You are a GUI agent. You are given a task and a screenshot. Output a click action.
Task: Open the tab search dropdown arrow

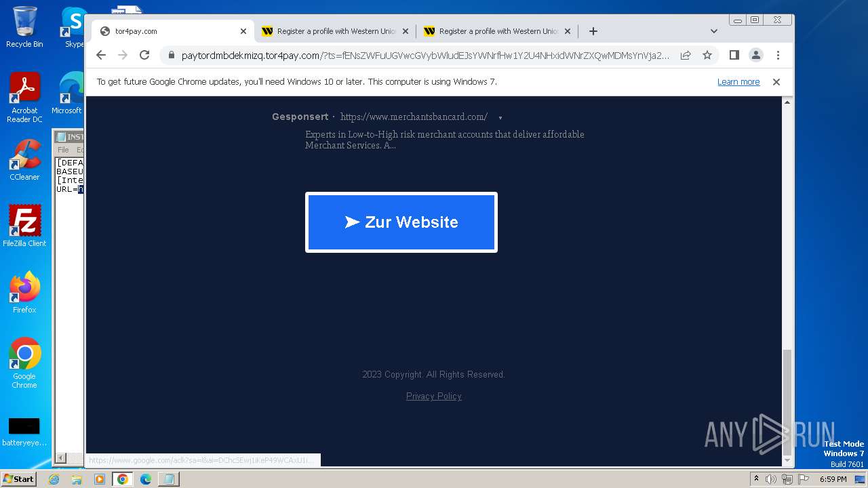[714, 31]
